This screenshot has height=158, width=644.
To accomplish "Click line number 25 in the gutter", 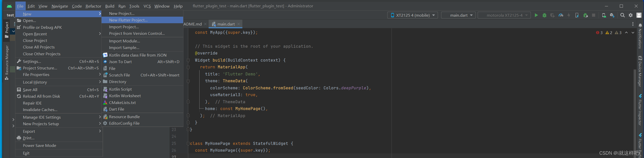I will 174,143.
